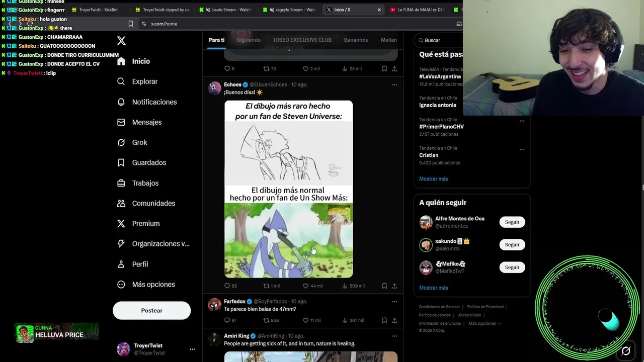Share the top post
The height and width of the screenshot is (362, 644).
click(394, 68)
